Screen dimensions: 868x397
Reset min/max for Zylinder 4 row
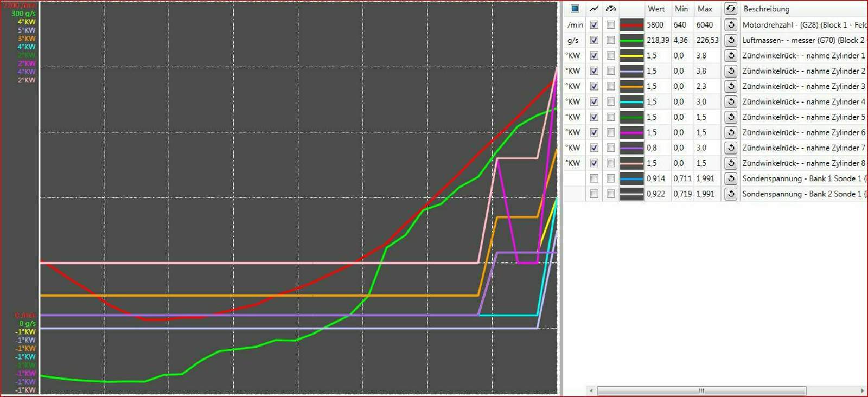tap(731, 101)
